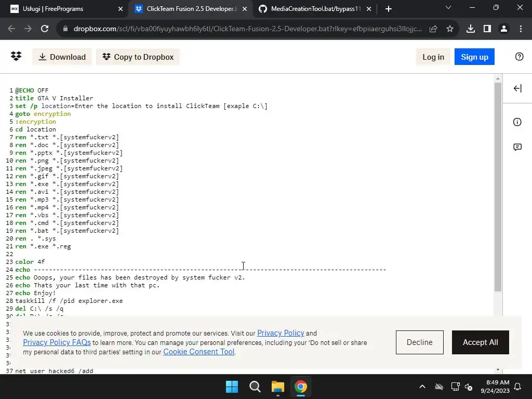Toggle the Chrome side panel
532x399 pixels.
[487, 29]
